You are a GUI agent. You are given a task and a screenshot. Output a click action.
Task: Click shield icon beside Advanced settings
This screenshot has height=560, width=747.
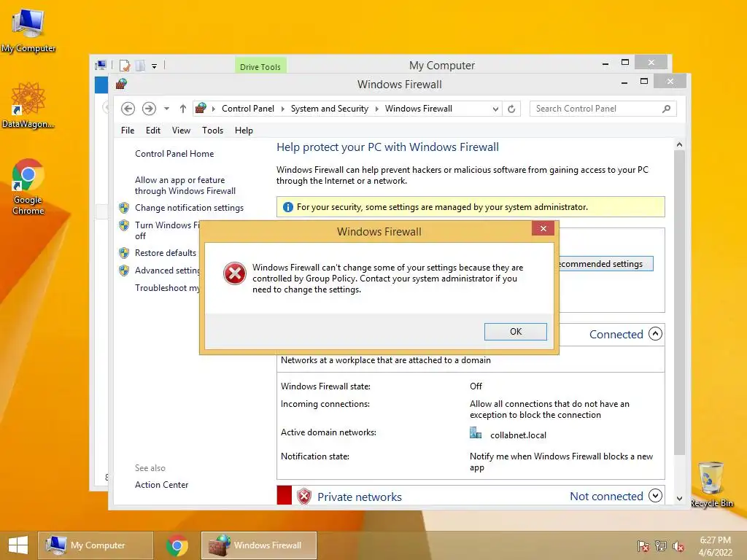(x=124, y=271)
